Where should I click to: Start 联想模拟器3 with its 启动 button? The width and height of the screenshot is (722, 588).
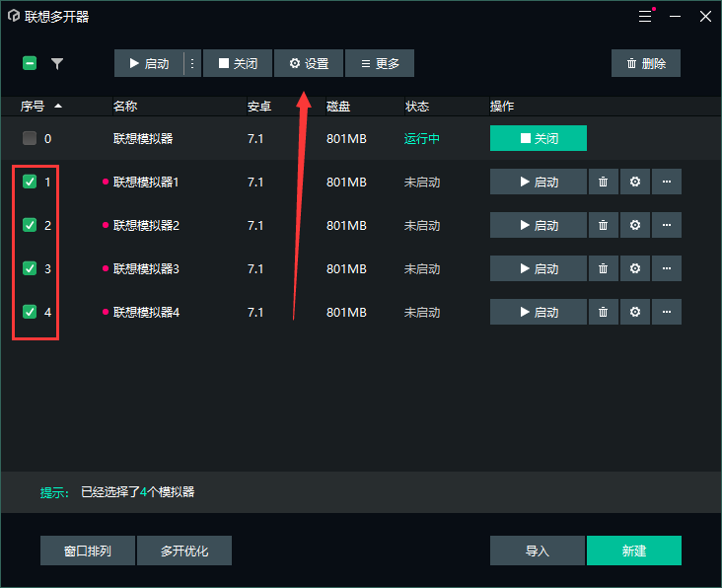[x=539, y=268]
